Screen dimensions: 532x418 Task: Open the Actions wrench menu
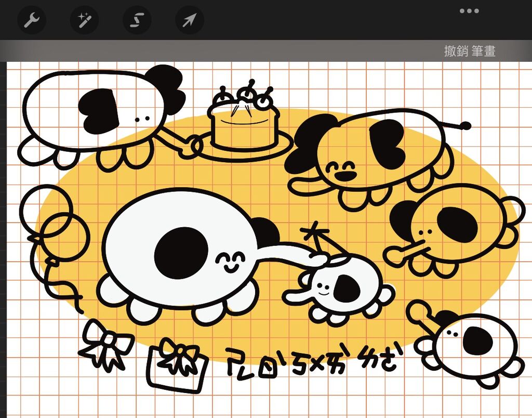(32, 20)
